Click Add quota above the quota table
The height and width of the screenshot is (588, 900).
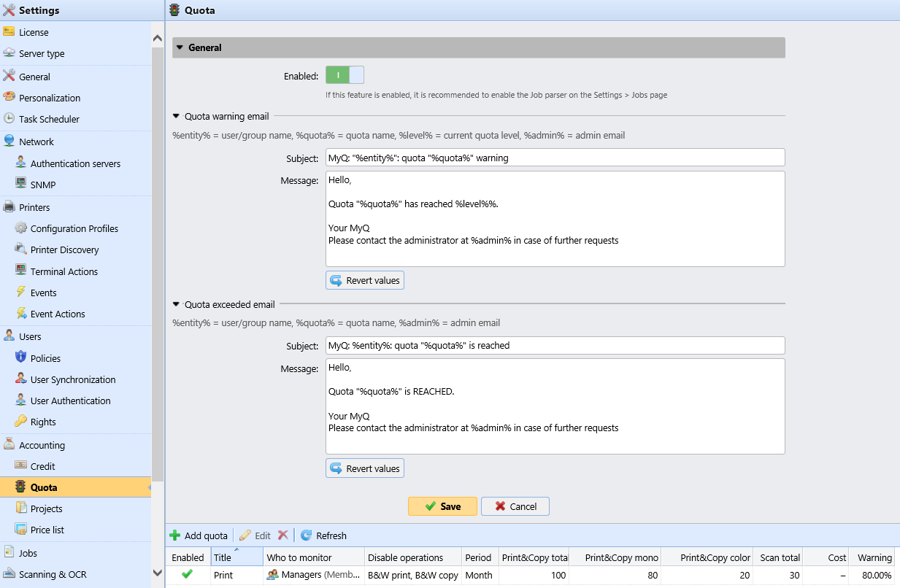click(x=199, y=535)
